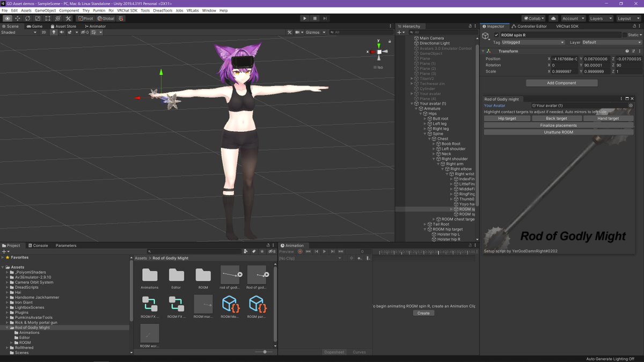Open the GameObject menu

click(x=45, y=10)
